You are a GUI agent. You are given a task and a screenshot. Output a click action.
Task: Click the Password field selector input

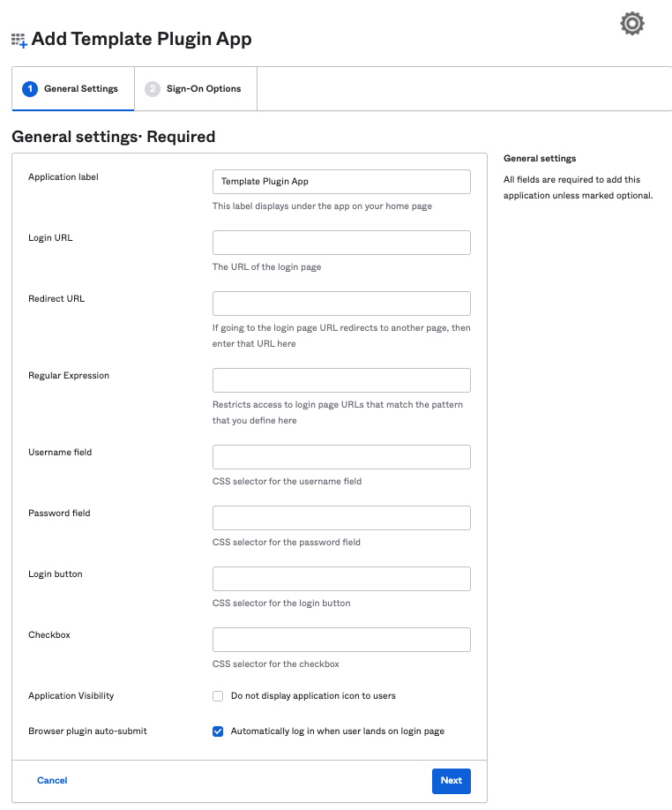point(341,518)
